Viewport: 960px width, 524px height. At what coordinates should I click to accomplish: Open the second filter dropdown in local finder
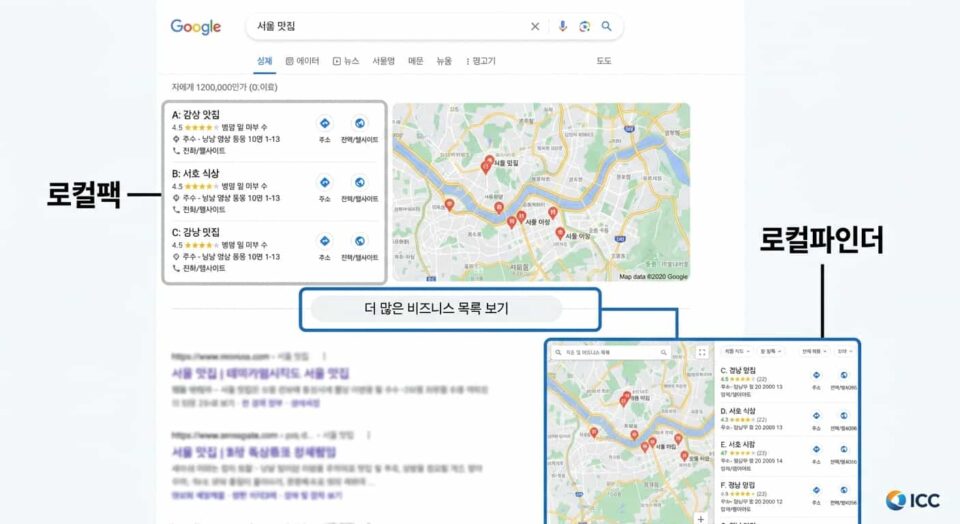(771, 351)
